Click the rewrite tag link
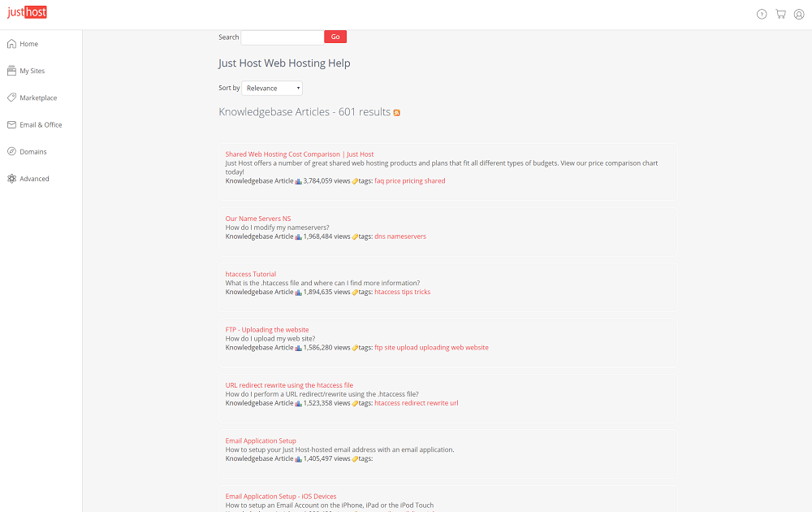The image size is (812, 512). click(x=437, y=403)
